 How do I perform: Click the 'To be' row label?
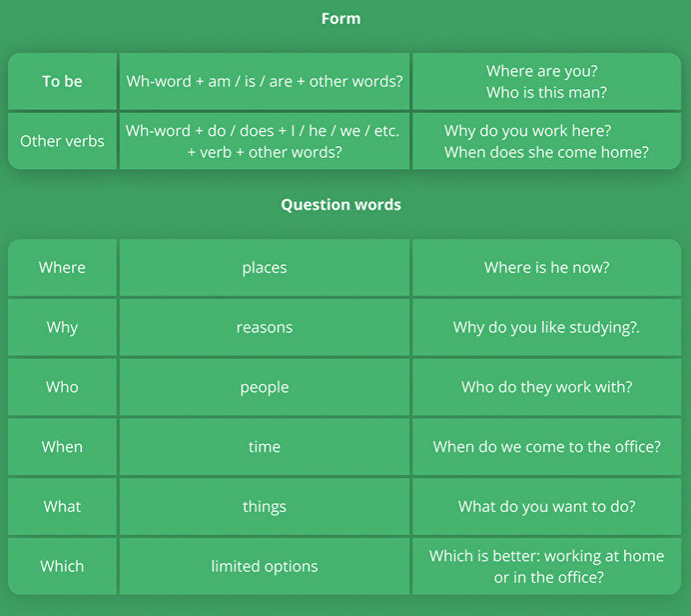(x=62, y=81)
